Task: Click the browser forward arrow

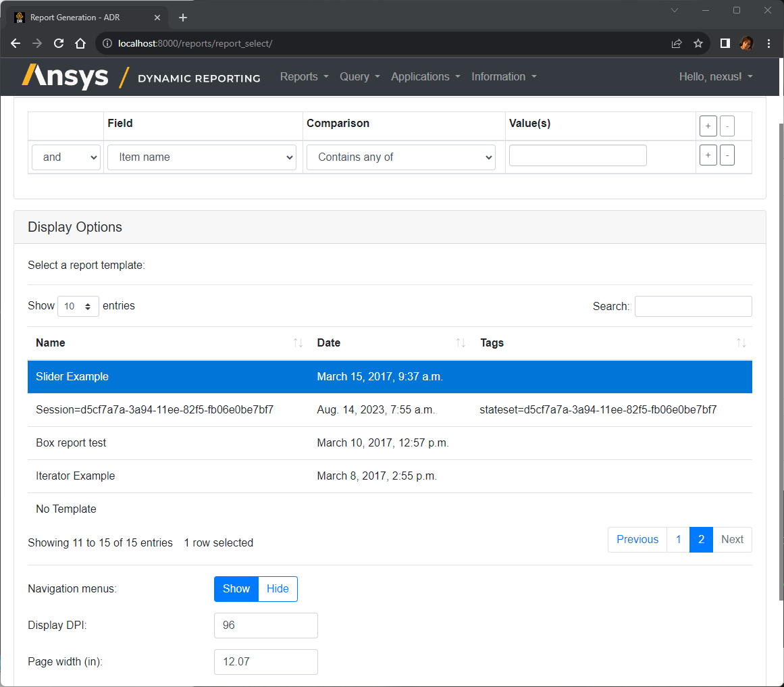Action: pos(37,43)
